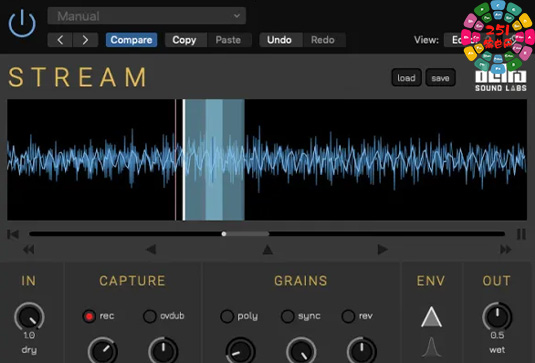
Task: Click the knob below rec toggle
Action: pyautogui.click(x=103, y=351)
